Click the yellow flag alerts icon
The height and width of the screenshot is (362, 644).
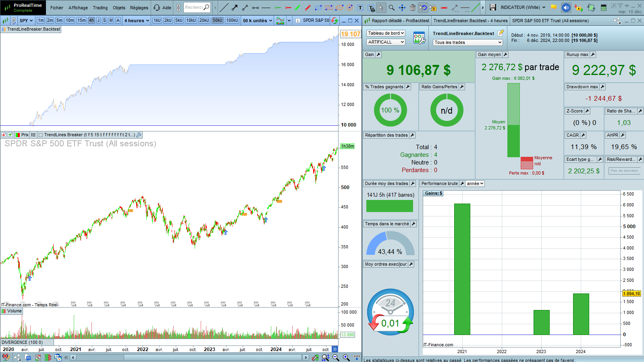coord(554,7)
